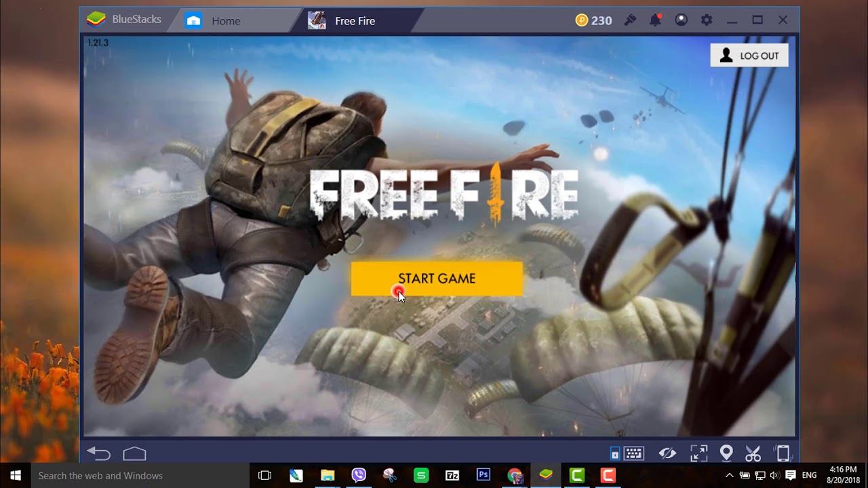Open Snipping Tool from the taskbar
The image size is (868, 488).
[390, 475]
